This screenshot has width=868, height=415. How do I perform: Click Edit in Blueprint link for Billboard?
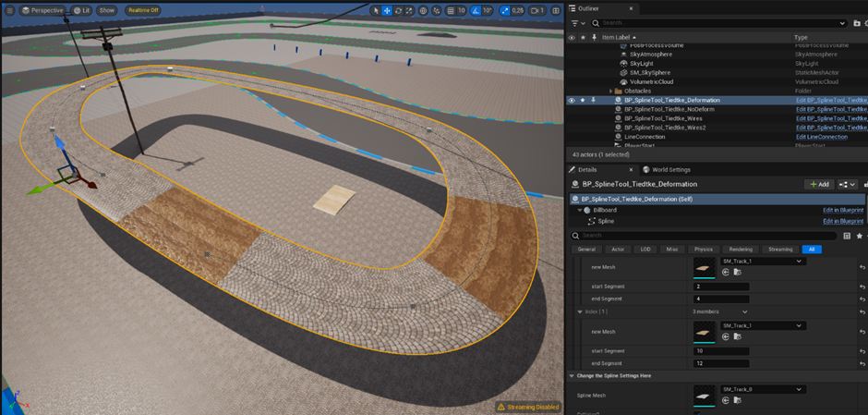click(x=842, y=210)
